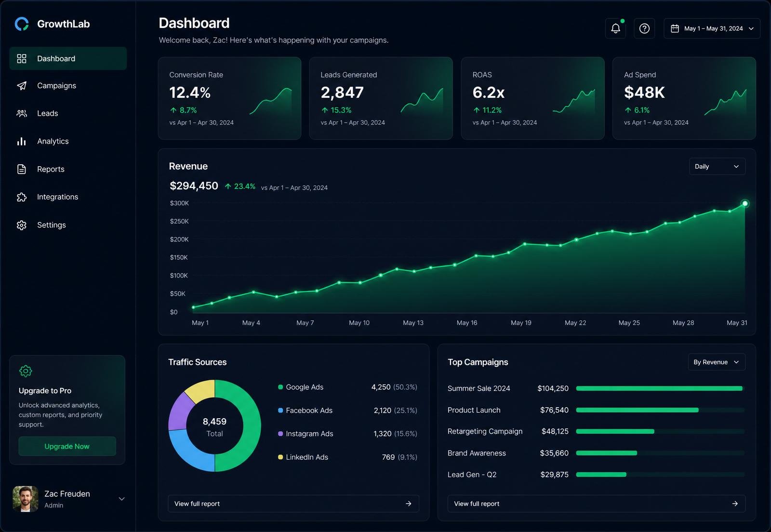This screenshot has width=771, height=532.
Task: Open Integrations menu item
Action: (68, 197)
